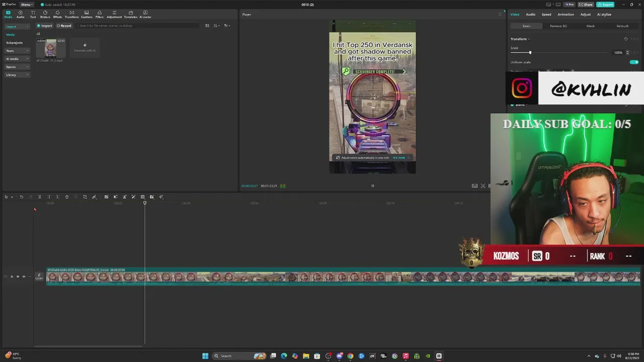Mute the main video track

coord(24,277)
